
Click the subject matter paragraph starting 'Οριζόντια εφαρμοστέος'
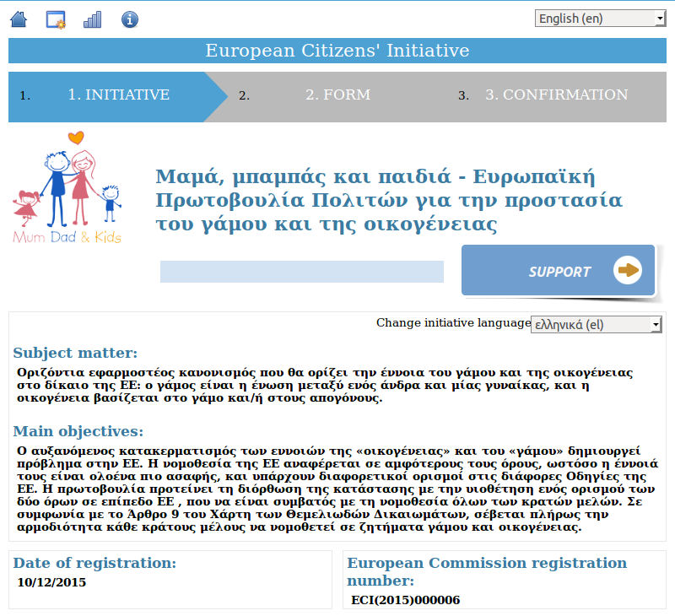325,385
